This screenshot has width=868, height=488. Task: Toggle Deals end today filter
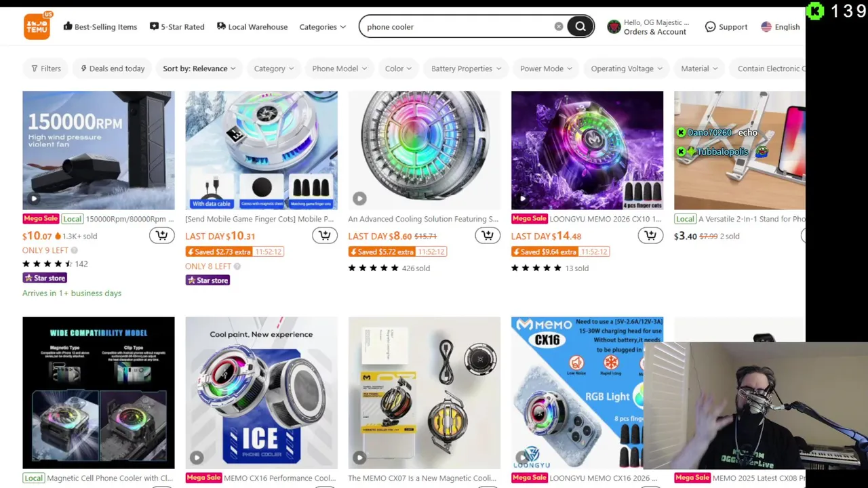[x=113, y=68]
